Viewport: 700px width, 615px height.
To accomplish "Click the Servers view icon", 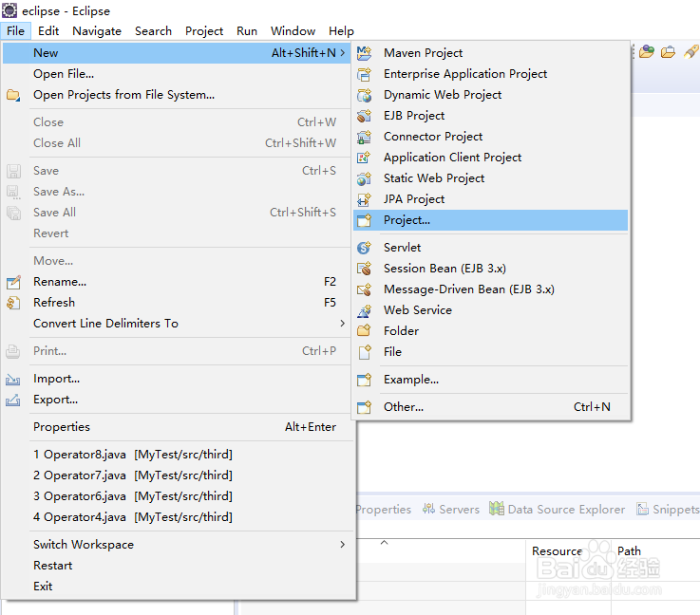I will point(428,509).
